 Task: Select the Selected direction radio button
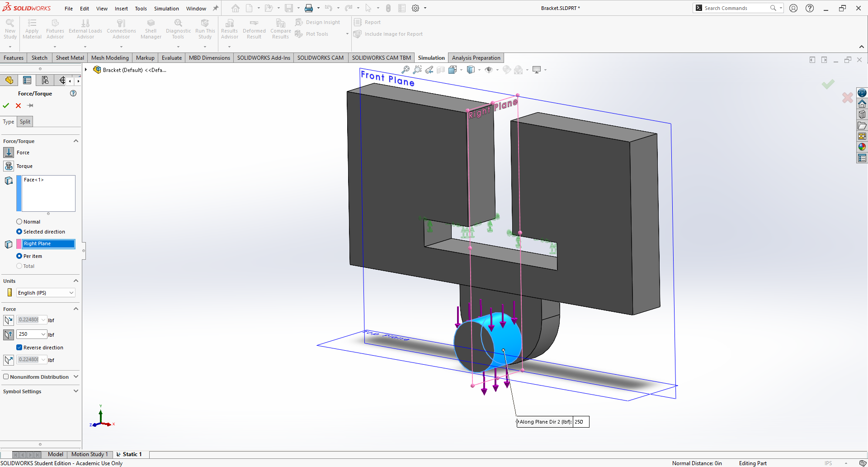tap(19, 232)
